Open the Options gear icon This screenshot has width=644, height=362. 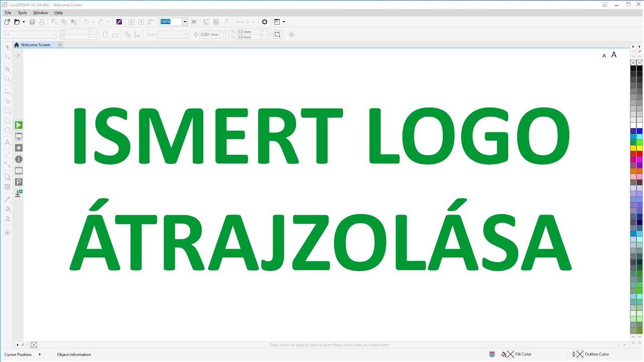click(x=265, y=22)
